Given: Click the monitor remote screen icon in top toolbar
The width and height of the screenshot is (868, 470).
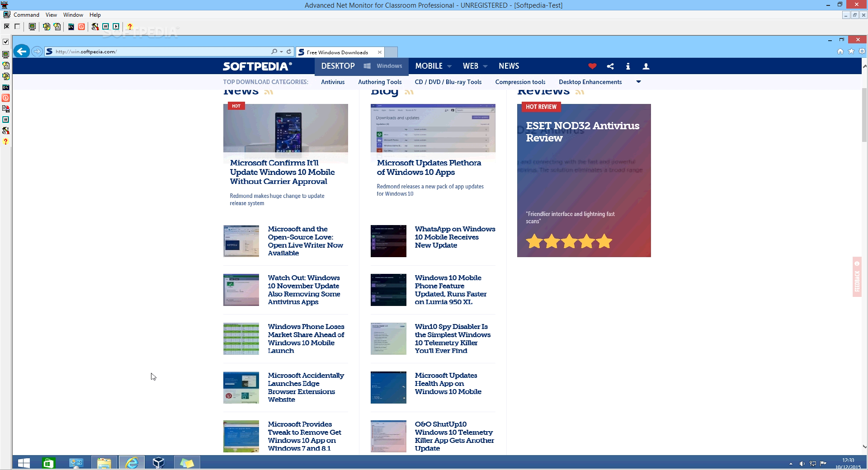Looking at the screenshot, I should click(32, 27).
